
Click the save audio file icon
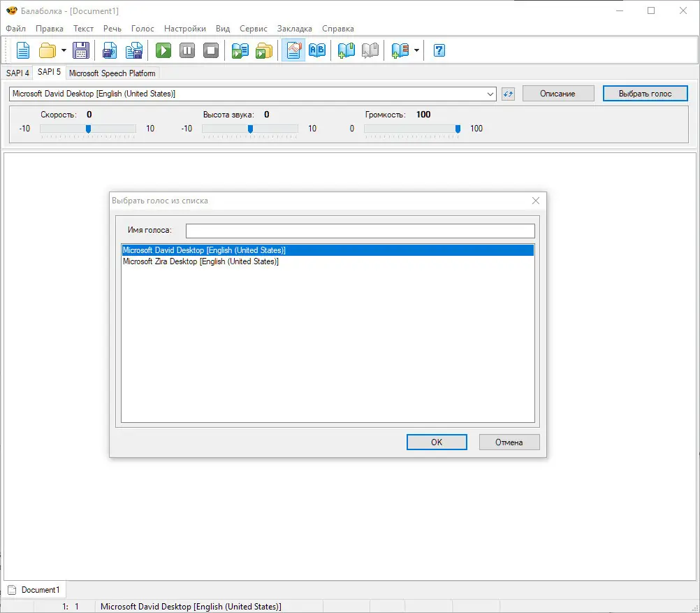(110, 50)
